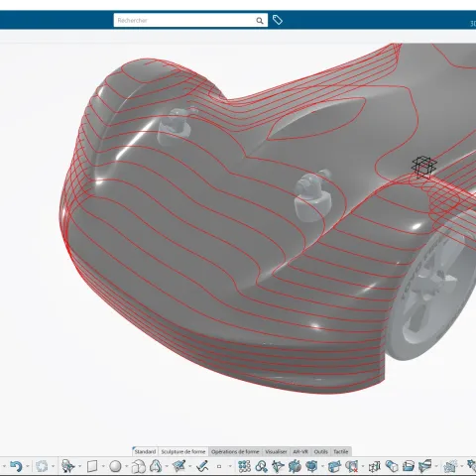Select the flat plane primitive icon
Screen dimensions: 476x476
[x=92, y=466]
